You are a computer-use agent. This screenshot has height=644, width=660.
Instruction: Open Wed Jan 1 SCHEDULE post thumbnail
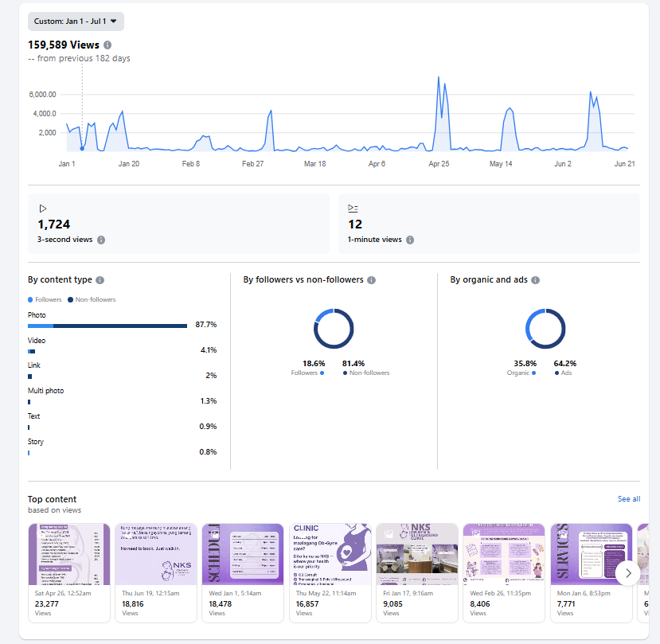coord(243,554)
